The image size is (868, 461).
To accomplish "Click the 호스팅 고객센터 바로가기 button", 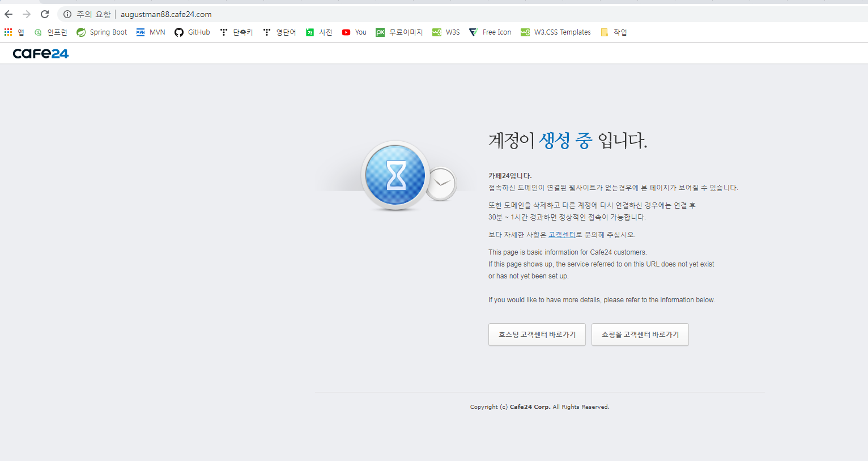I will (537, 335).
